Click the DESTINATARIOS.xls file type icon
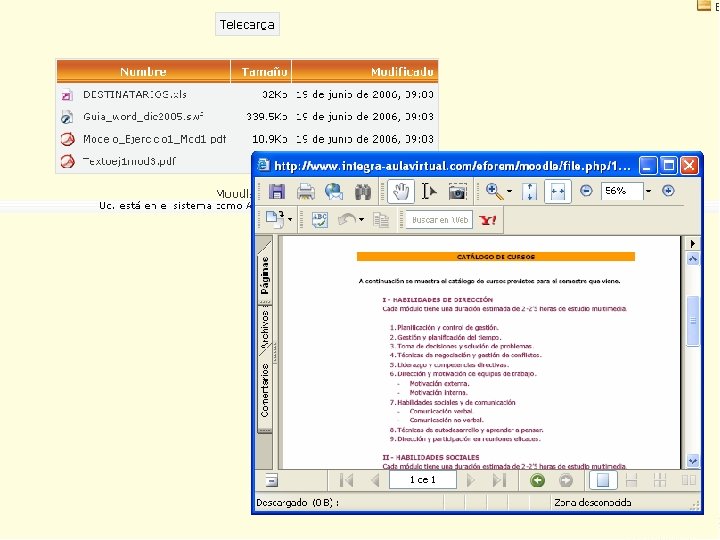This screenshot has height=540, width=720. [67, 95]
